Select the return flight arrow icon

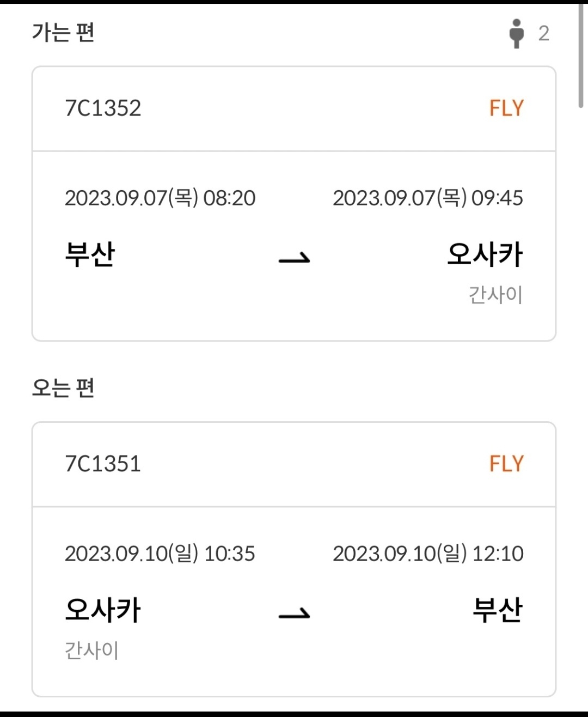[x=294, y=613]
